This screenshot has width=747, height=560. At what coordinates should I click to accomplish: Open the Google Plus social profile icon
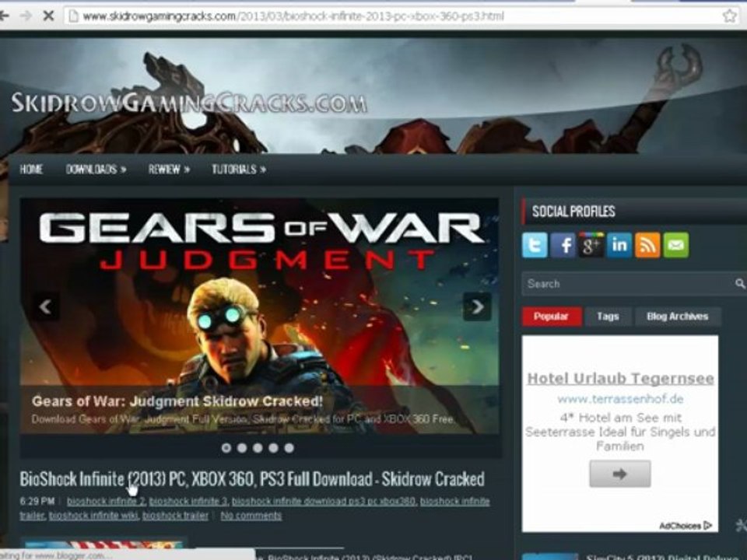(591, 245)
